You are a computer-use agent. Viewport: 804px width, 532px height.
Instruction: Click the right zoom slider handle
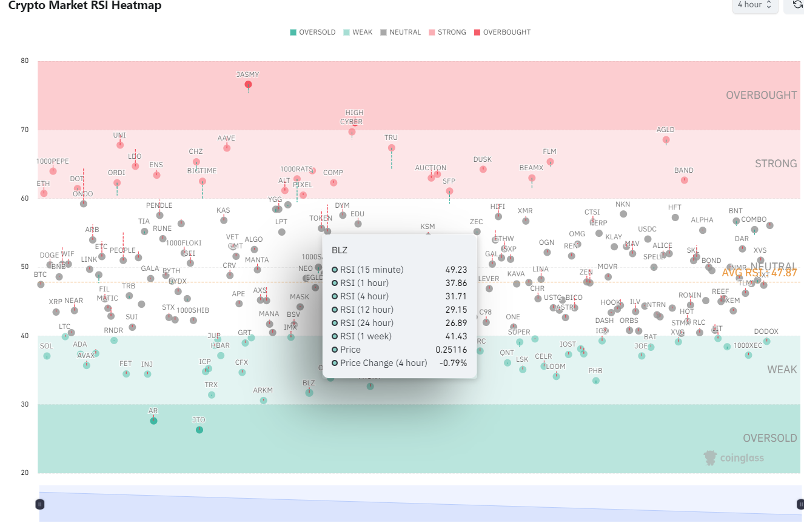pyautogui.click(x=800, y=504)
